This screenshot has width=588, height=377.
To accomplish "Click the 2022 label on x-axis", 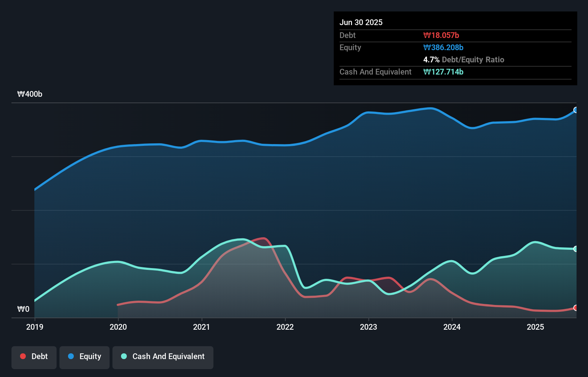I will click(285, 327).
